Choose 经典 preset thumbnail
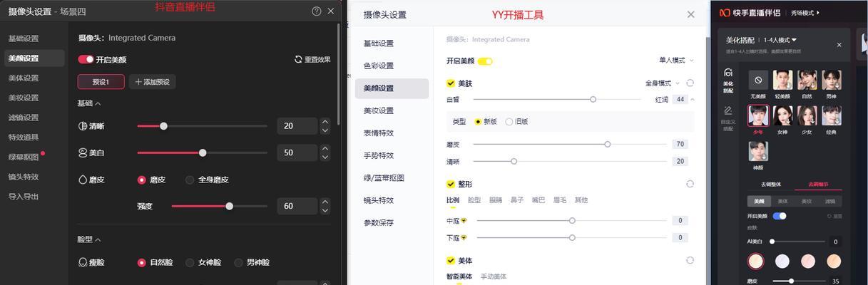This screenshot has height=285, width=868. coord(831,115)
